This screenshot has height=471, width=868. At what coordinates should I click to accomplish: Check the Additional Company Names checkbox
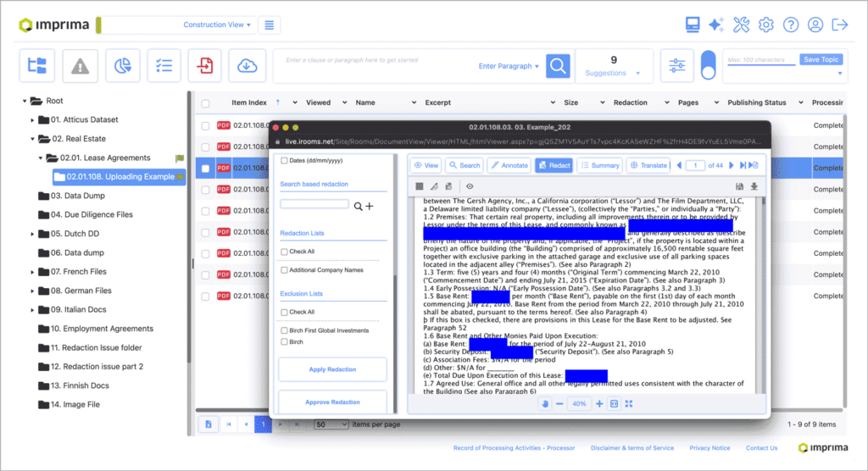285,270
